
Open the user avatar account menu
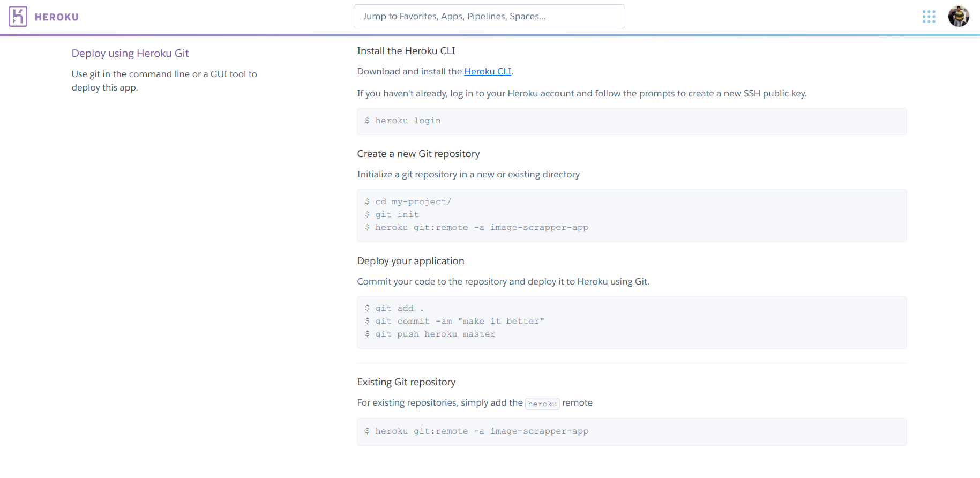(x=959, y=16)
